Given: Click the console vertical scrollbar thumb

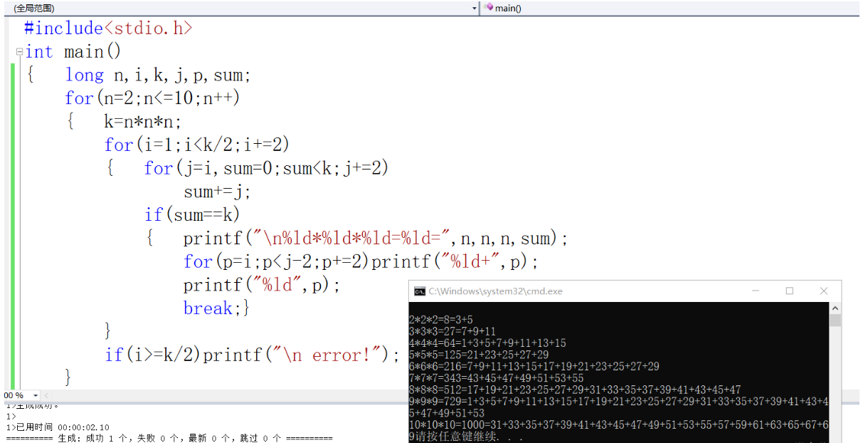Looking at the screenshot, I should click(x=835, y=320).
